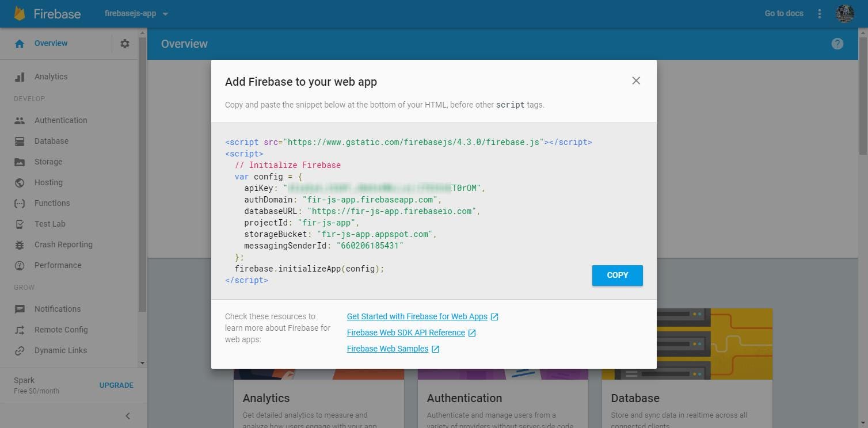
Task: Open the help question mark icon
Action: (x=837, y=44)
